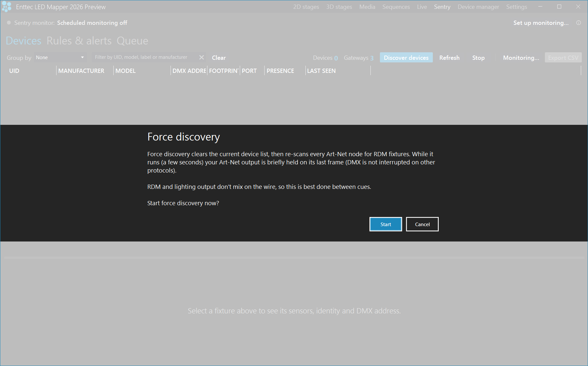The height and width of the screenshot is (366, 588).
Task: Click the Export CSV button
Action: tap(563, 58)
